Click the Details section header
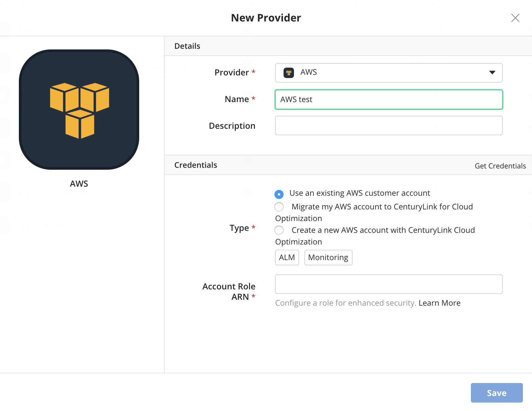 coord(187,46)
